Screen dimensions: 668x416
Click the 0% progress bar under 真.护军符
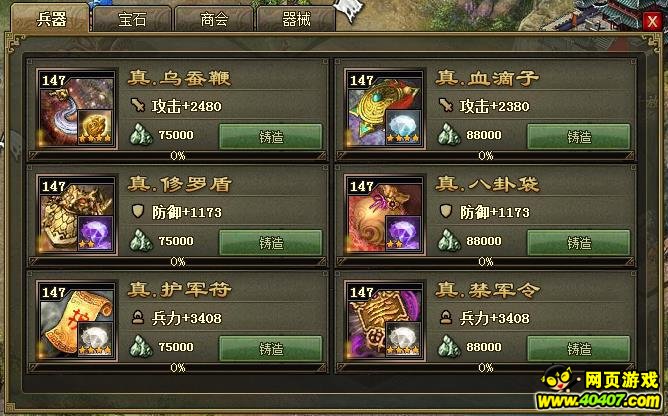click(x=178, y=367)
